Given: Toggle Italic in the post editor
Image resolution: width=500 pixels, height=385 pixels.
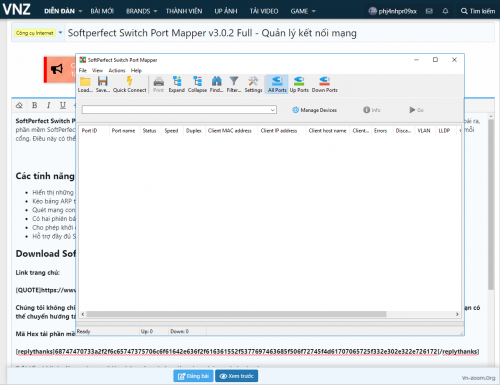Looking at the screenshot, I should 49,105.
